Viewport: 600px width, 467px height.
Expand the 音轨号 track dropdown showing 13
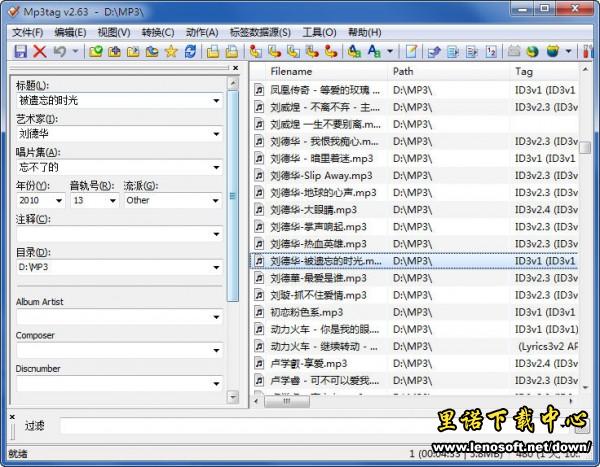113,201
